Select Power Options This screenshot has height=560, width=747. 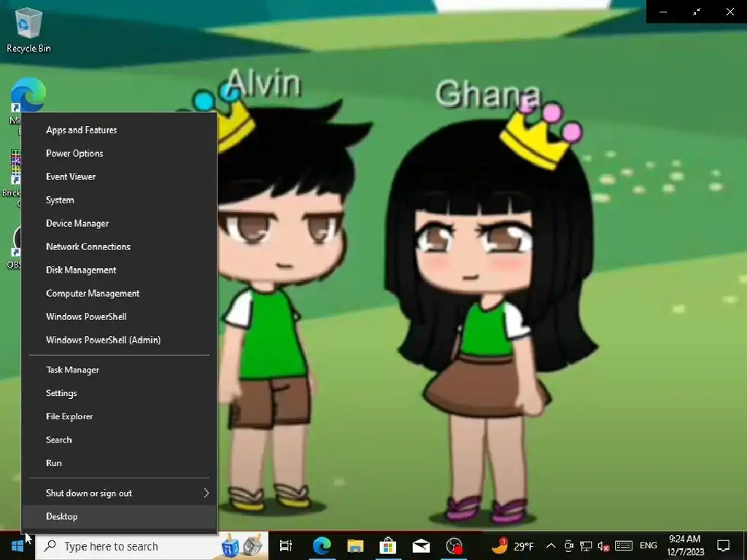pyautogui.click(x=119, y=153)
